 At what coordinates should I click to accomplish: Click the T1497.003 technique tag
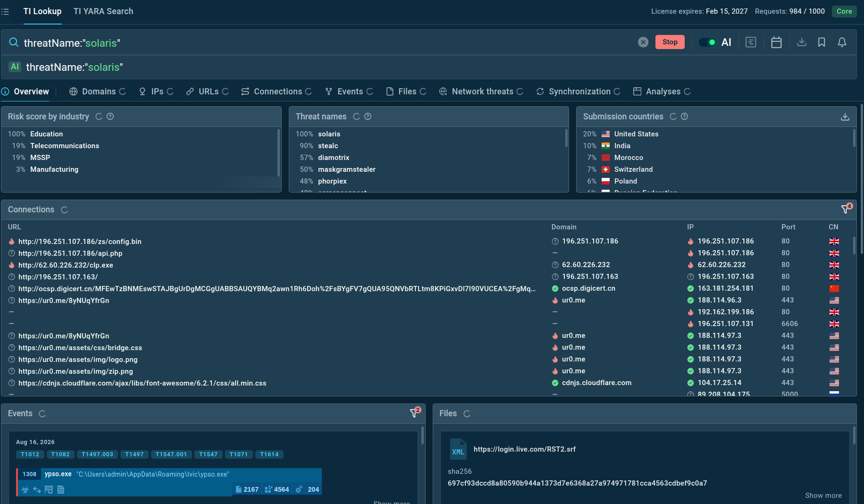[x=97, y=454]
